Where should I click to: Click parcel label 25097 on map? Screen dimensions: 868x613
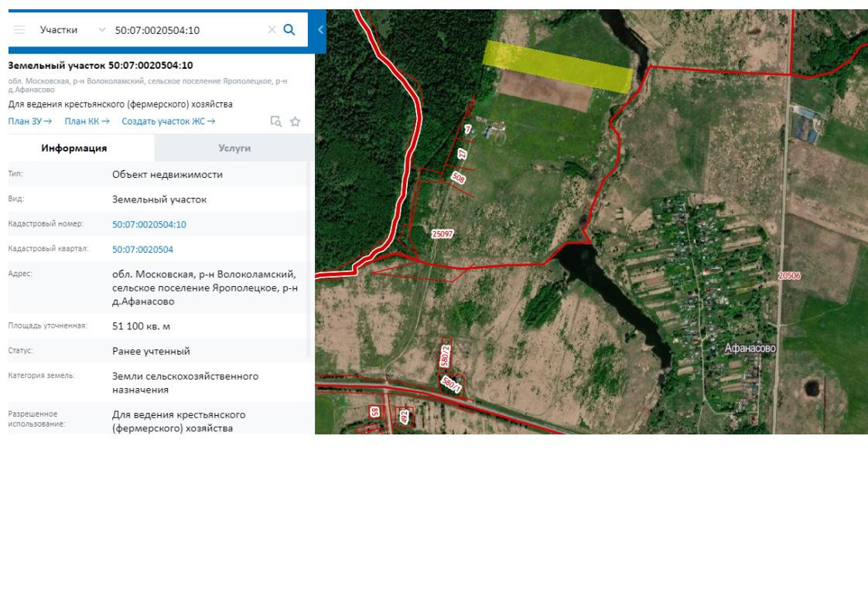(443, 234)
